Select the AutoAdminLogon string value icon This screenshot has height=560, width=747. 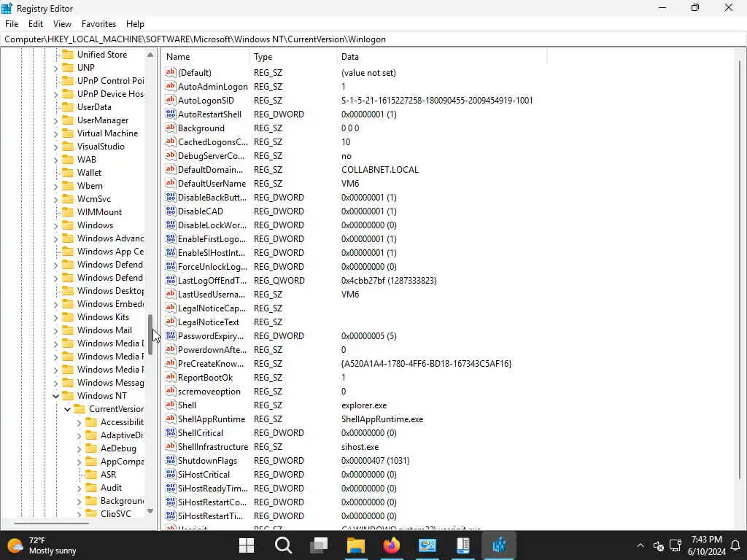[x=171, y=86]
